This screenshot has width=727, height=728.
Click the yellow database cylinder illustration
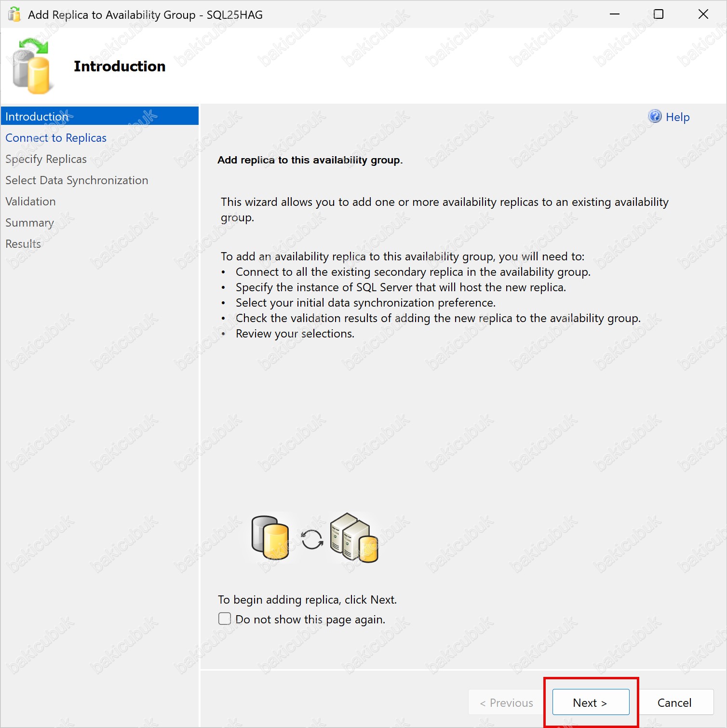270,538
